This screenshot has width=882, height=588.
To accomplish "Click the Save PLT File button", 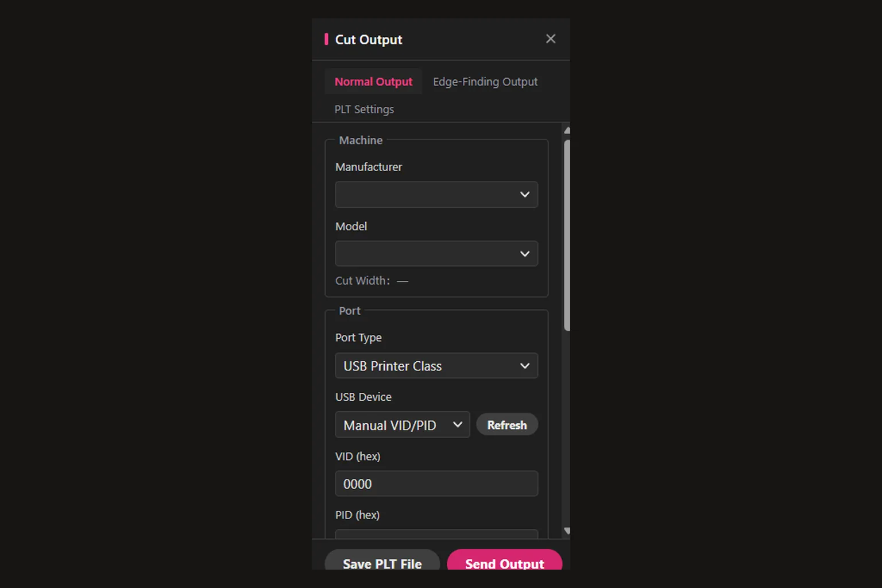I will click(x=382, y=560).
